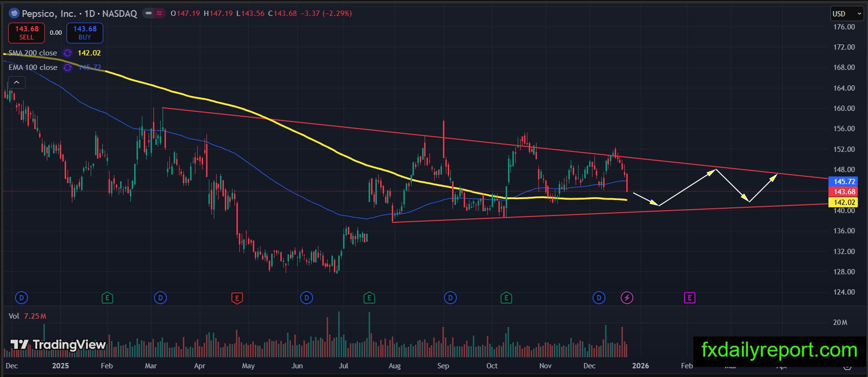Image resolution: width=868 pixels, height=377 pixels.
Task: Click the pink approximately-equal icon after NASDAQ
Action: (x=159, y=13)
